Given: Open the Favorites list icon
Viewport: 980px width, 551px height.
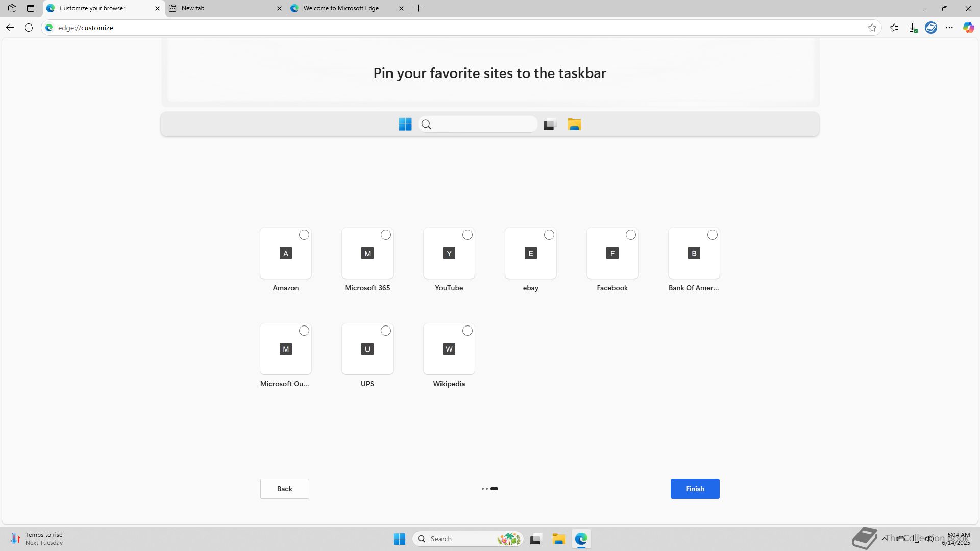Looking at the screenshot, I should coord(894,28).
